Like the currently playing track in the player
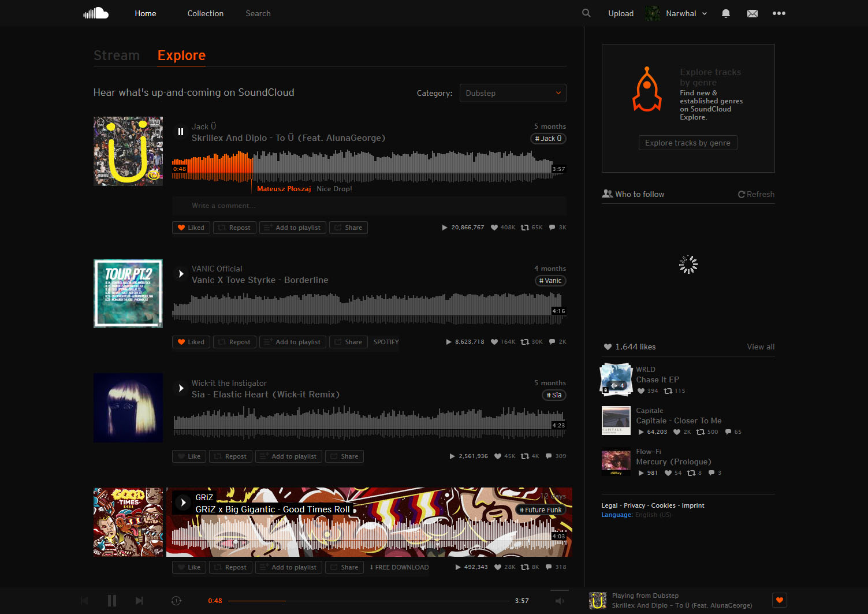Viewport: 868px width, 614px height. [779, 600]
